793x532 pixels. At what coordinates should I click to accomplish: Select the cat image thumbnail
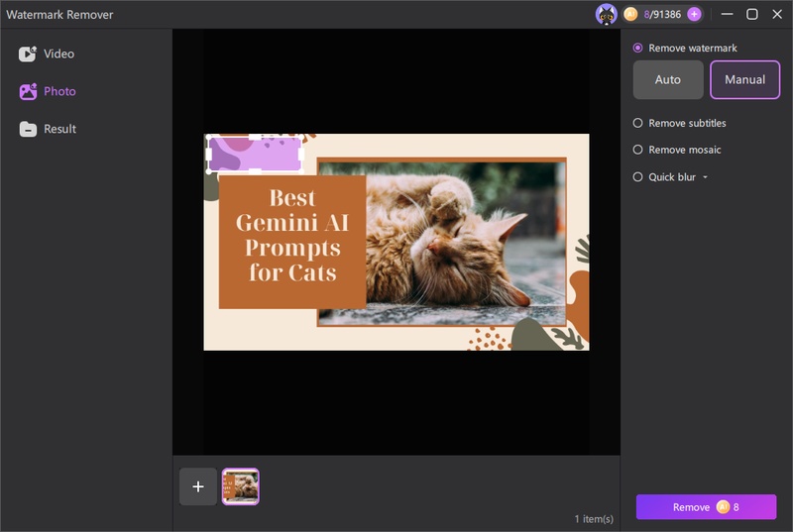pyautogui.click(x=241, y=486)
